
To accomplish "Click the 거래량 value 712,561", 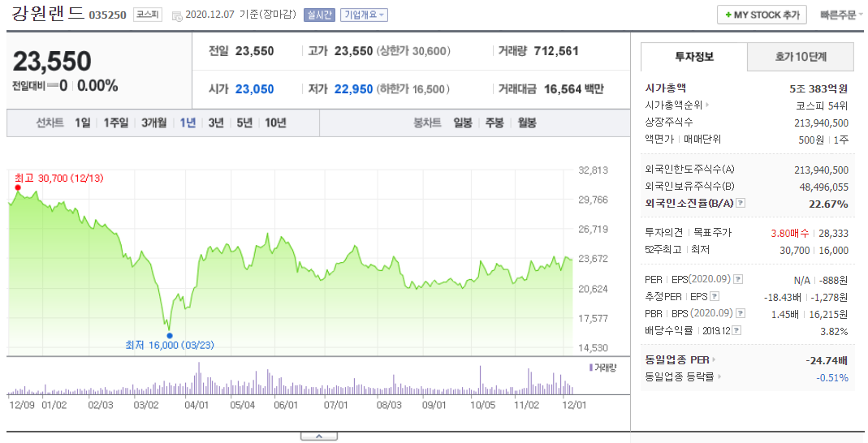I will [556, 51].
